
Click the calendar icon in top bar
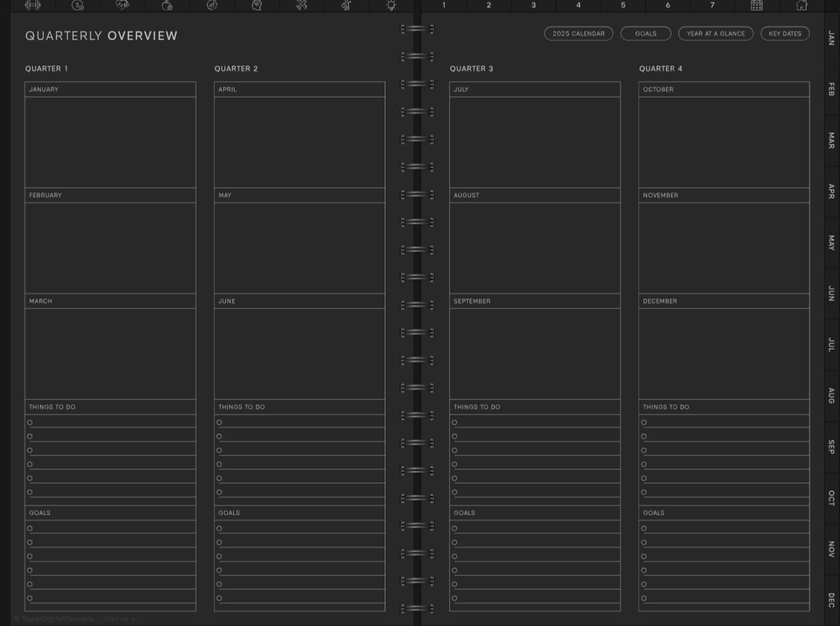(757, 5)
